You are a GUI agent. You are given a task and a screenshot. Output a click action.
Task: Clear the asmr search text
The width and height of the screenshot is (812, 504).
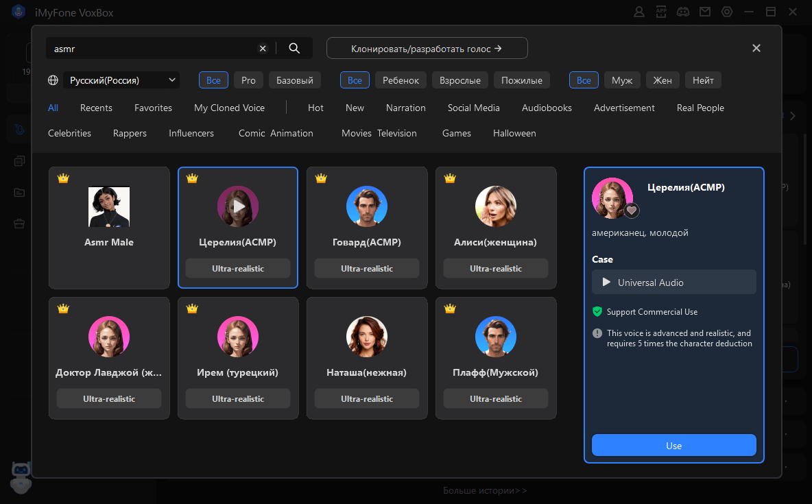[x=263, y=48]
